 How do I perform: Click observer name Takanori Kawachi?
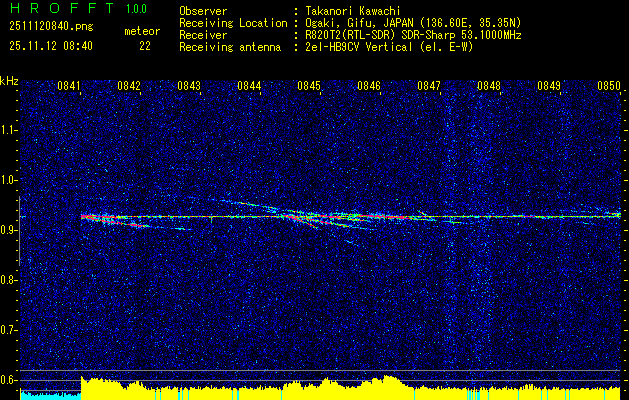[353, 11]
